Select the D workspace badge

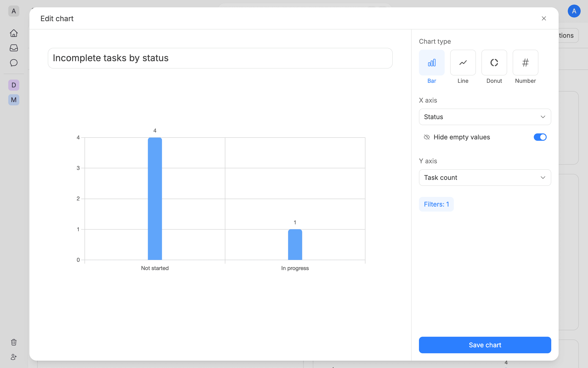coord(14,85)
